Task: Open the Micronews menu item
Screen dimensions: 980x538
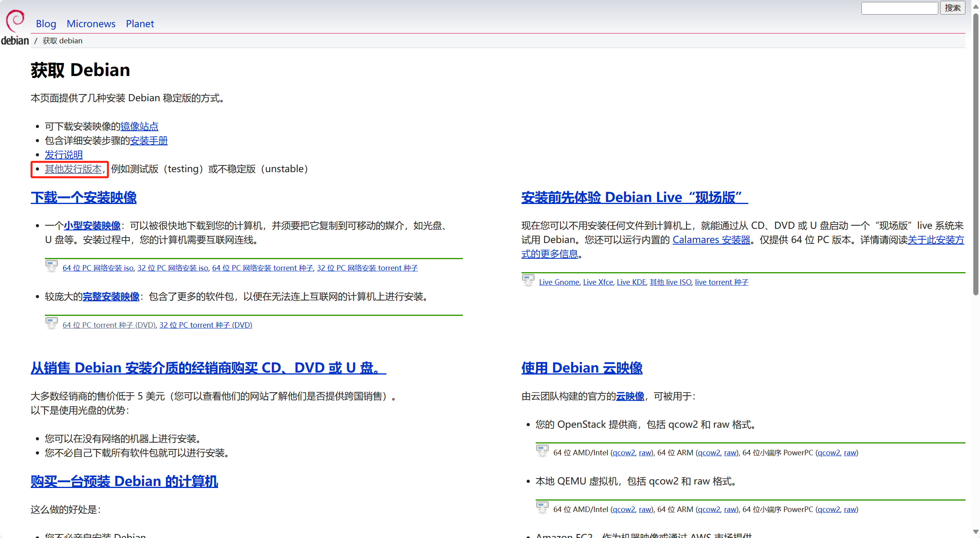Action: [91, 24]
